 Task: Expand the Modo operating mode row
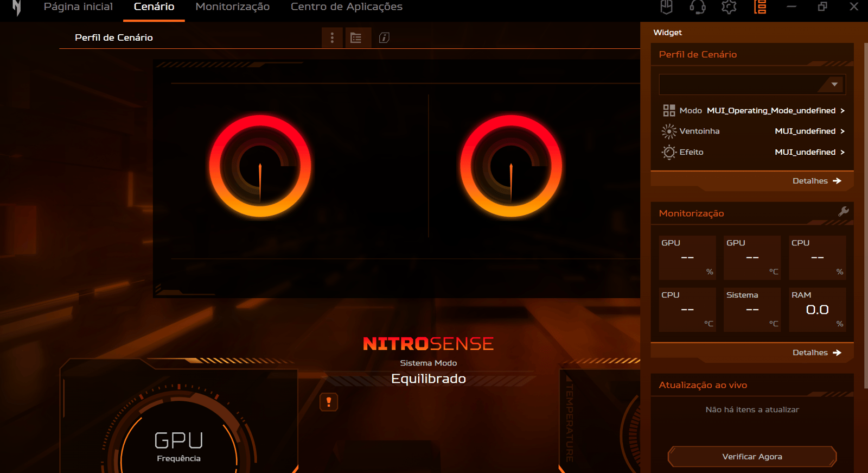[x=753, y=110]
